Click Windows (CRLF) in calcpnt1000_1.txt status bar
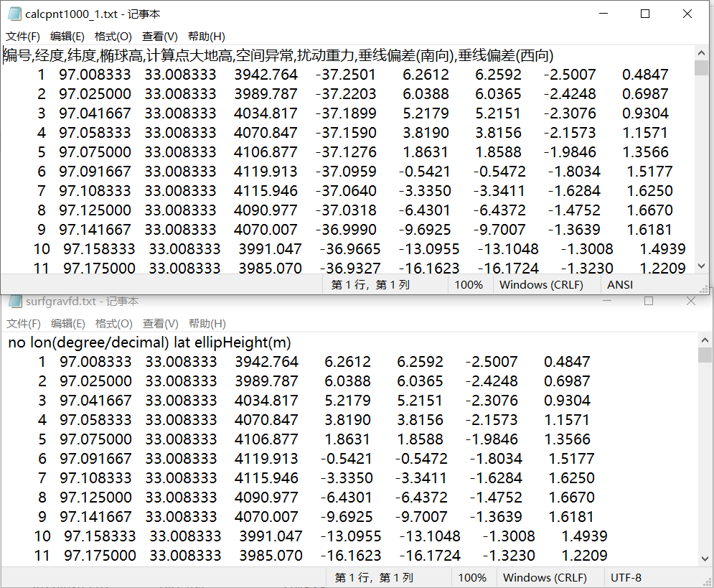Viewport: 714px width, 588px height. point(541,284)
